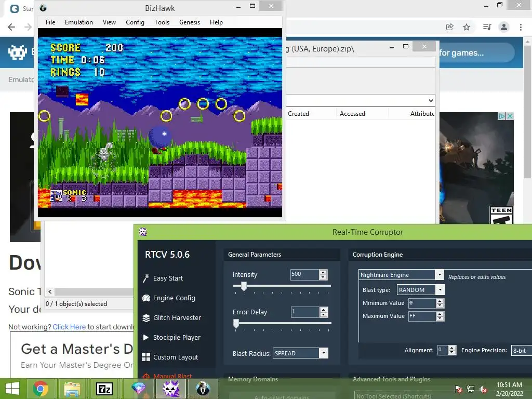Switch to RTCV taskbar icon
The image size is (532, 399).
pos(170,389)
